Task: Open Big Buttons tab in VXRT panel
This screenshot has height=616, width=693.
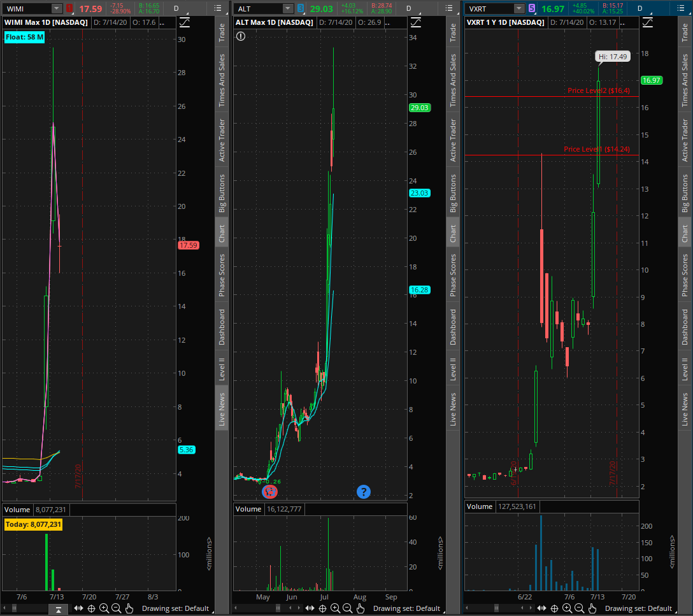Action: (x=685, y=193)
